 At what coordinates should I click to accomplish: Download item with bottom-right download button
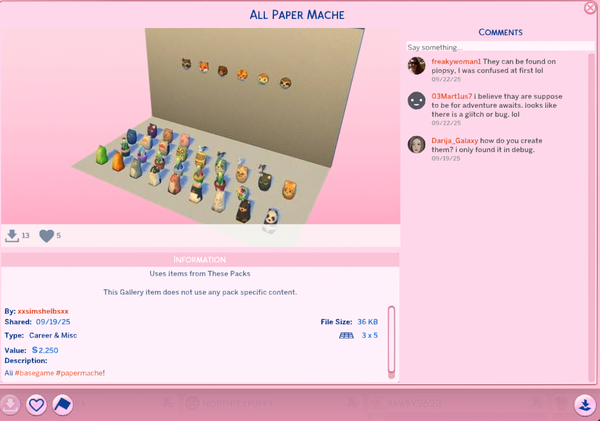[x=585, y=405]
